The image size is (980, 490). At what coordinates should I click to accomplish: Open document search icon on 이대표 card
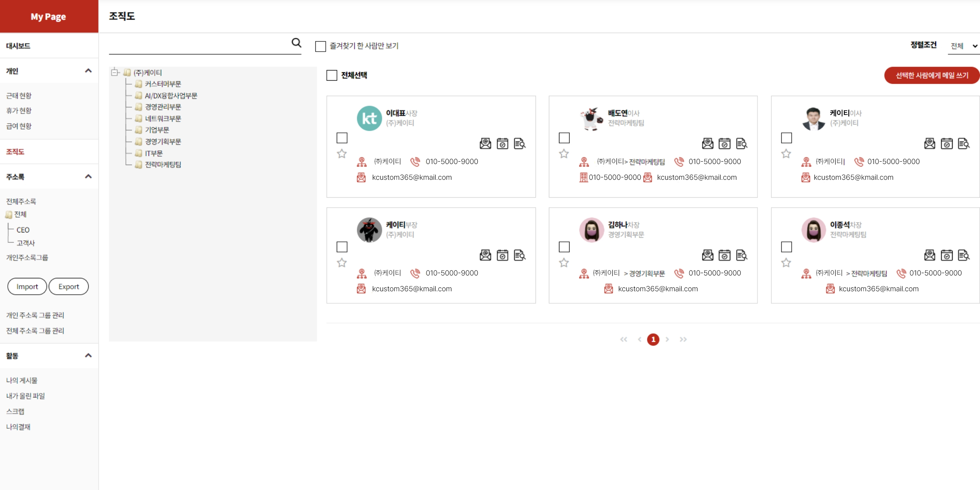pos(519,143)
